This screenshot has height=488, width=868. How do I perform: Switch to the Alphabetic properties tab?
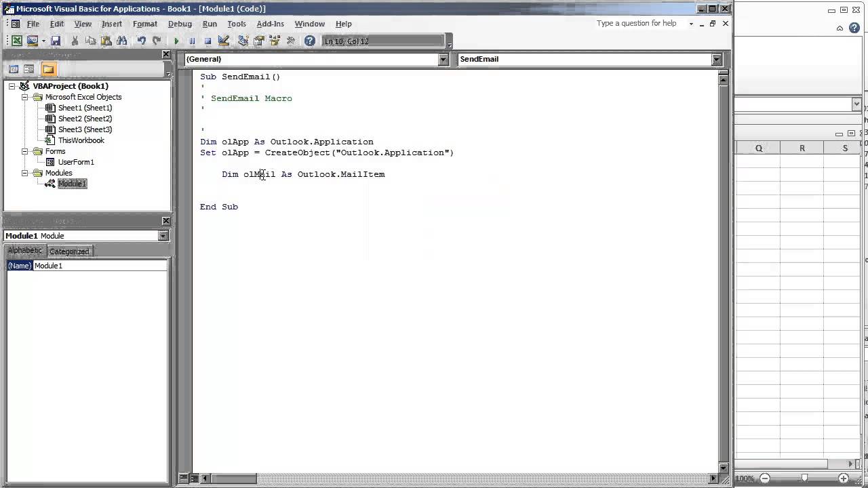coord(25,251)
